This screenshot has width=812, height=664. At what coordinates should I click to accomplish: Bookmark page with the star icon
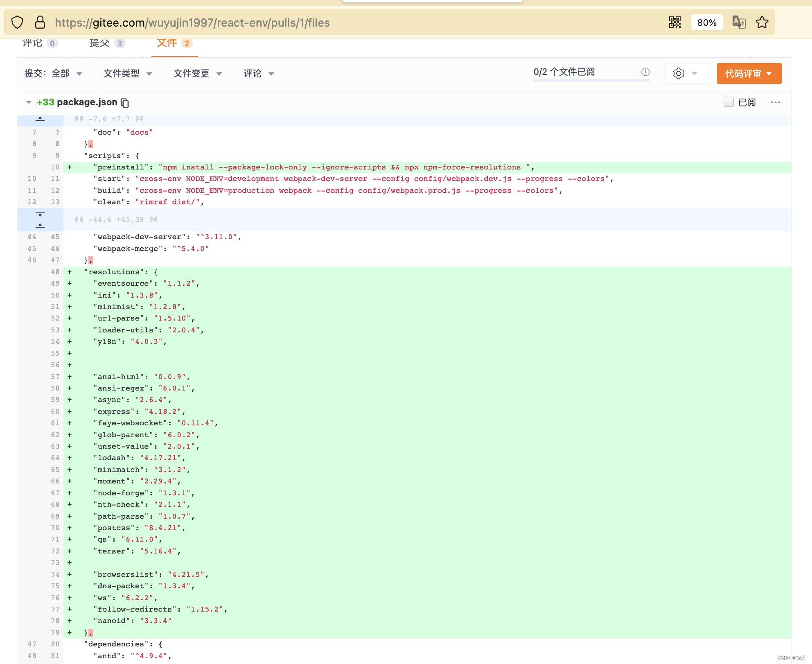tap(762, 23)
